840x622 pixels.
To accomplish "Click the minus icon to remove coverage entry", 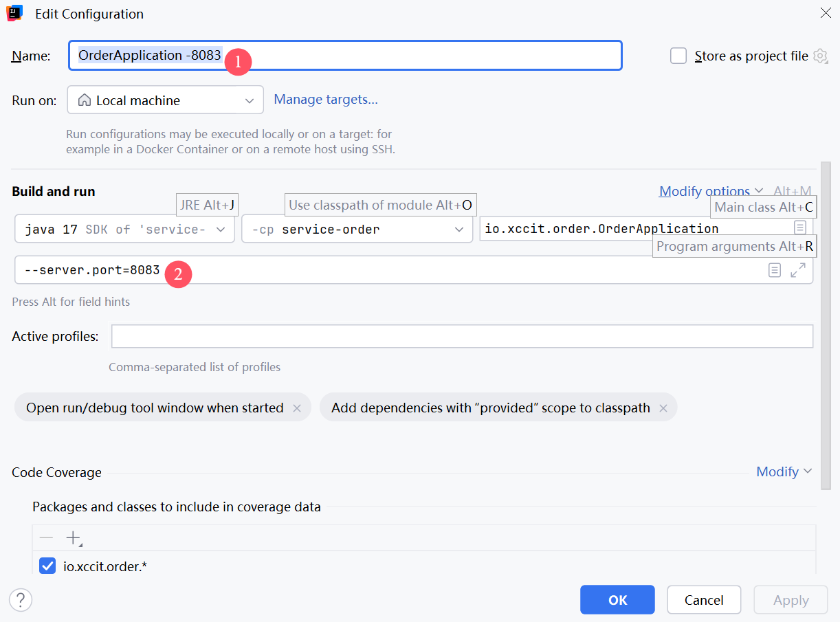I will pyautogui.click(x=46, y=537).
